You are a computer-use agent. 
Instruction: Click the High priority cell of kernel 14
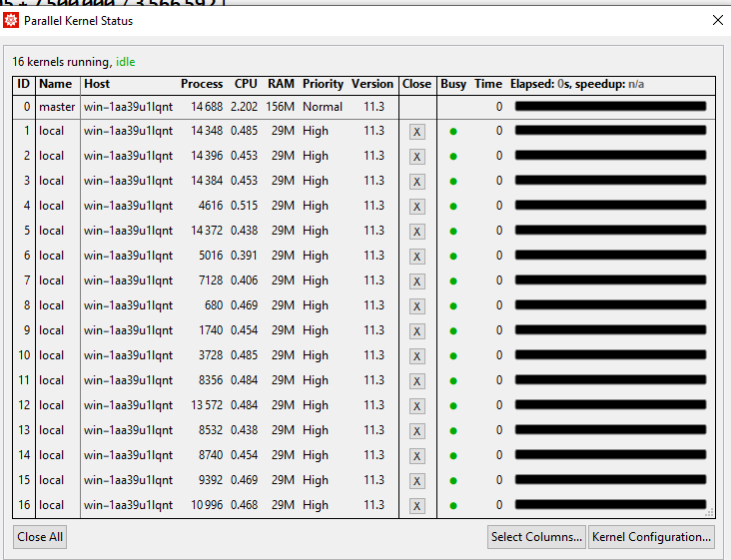point(316,455)
